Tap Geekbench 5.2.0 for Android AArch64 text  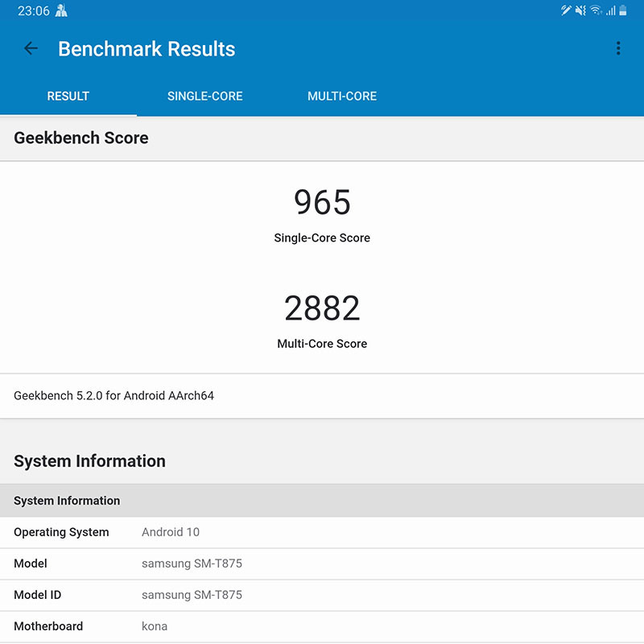(114, 395)
